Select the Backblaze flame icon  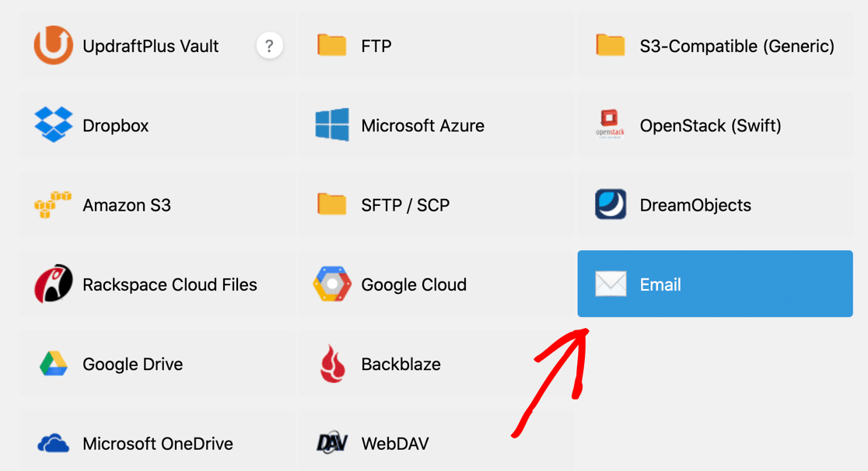331,364
